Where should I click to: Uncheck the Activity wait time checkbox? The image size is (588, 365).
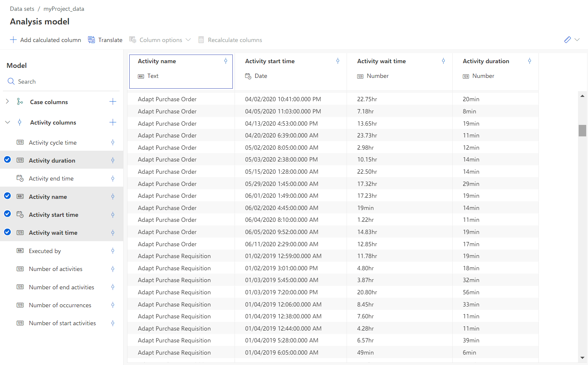[x=7, y=232]
